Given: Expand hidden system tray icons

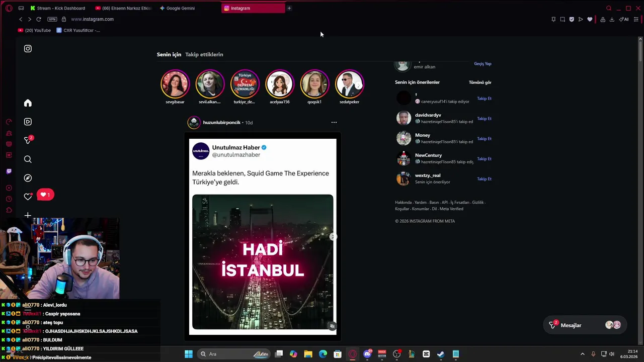Looking at the screenshot, I should 583,354.
